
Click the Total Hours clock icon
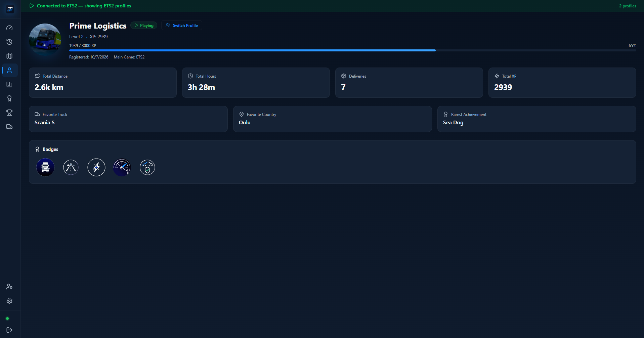pyautogui.click(x=190, y=76)
